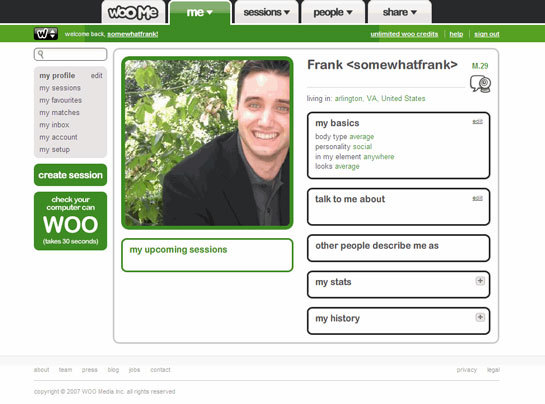Open the sessions dropdown menu
545x404 pixels.
[267, 13]
